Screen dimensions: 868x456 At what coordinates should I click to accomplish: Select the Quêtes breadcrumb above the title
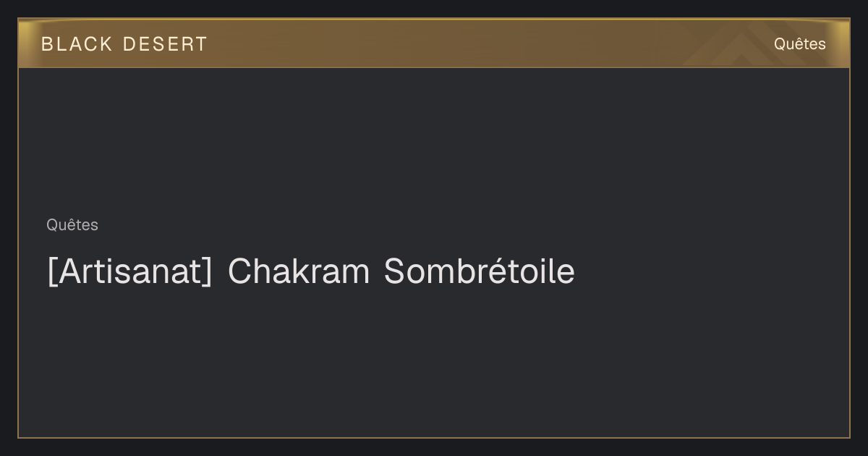pyautogui.click(x=72, y=225)
